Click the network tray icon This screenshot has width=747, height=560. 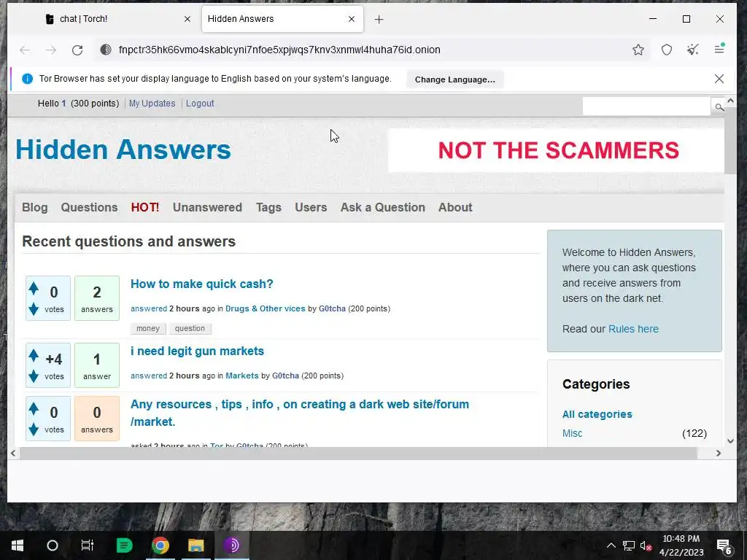628,545
